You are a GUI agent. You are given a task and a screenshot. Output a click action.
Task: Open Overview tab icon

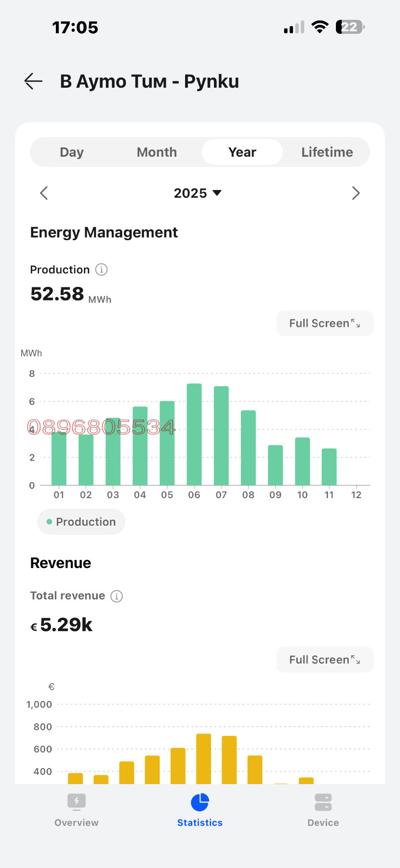tap(77, 802)
